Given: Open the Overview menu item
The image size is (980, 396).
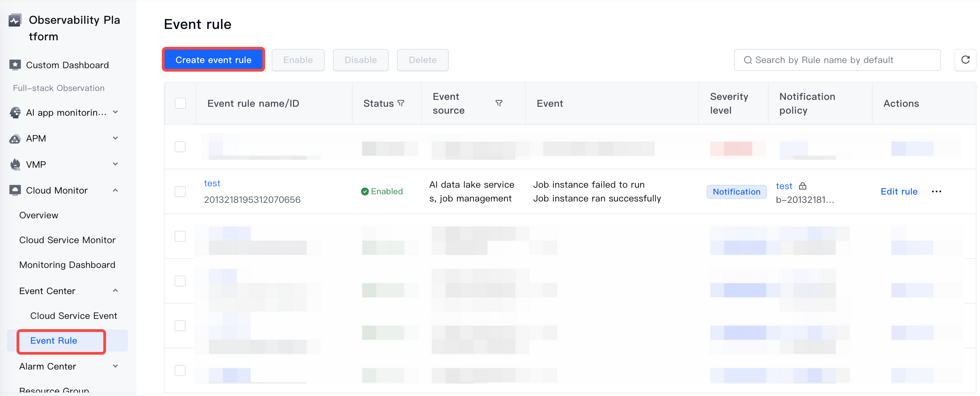Looking at the screenshot, I should point(39,215).
